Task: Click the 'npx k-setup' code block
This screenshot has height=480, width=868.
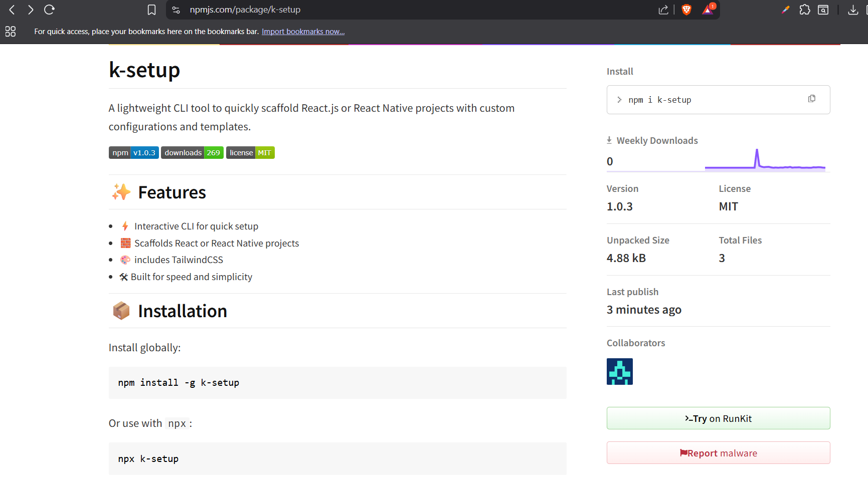Action: coord(337,459)
